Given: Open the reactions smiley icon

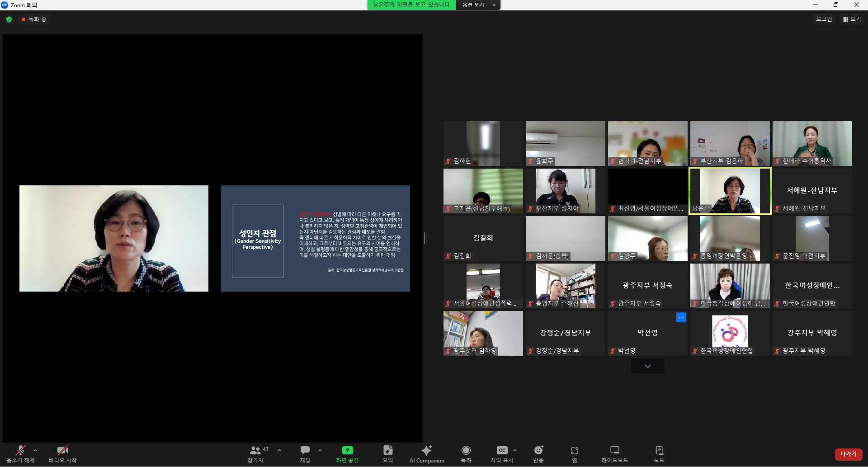Looking at the screenshot, I should click(538, 450).
